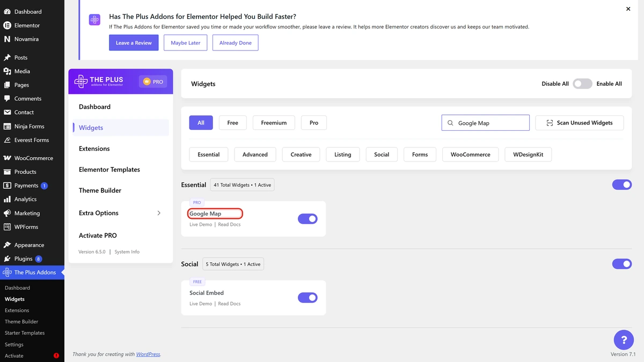Image resolution: width=644 pixels, height=362 pixels.
Task: Click the Novamira N icon
Action: 7,39
